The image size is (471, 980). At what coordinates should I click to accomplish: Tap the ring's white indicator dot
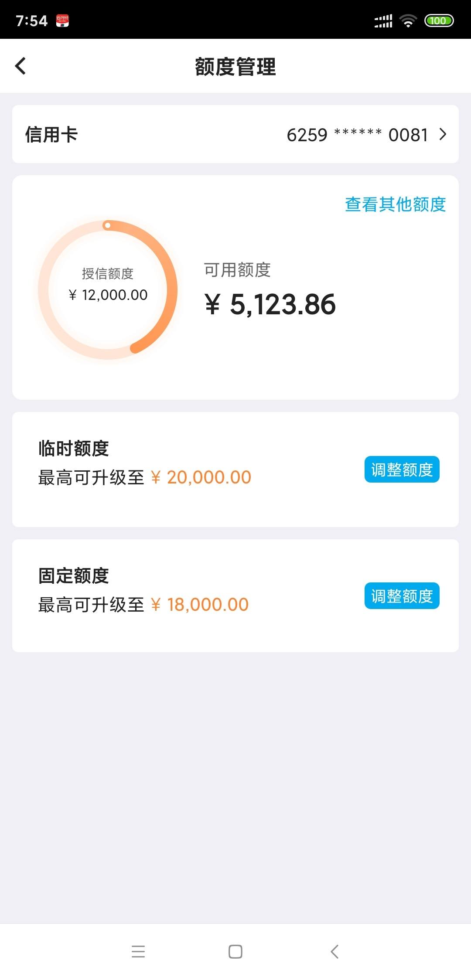[107, 225]
